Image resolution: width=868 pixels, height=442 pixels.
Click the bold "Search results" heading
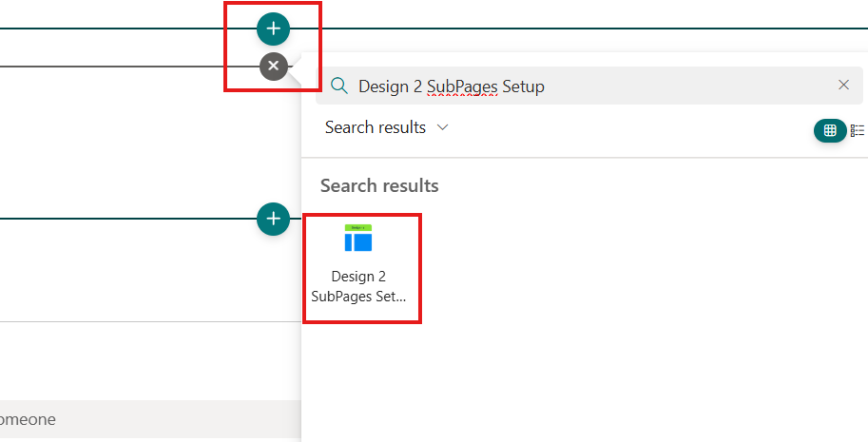point(379,185)
